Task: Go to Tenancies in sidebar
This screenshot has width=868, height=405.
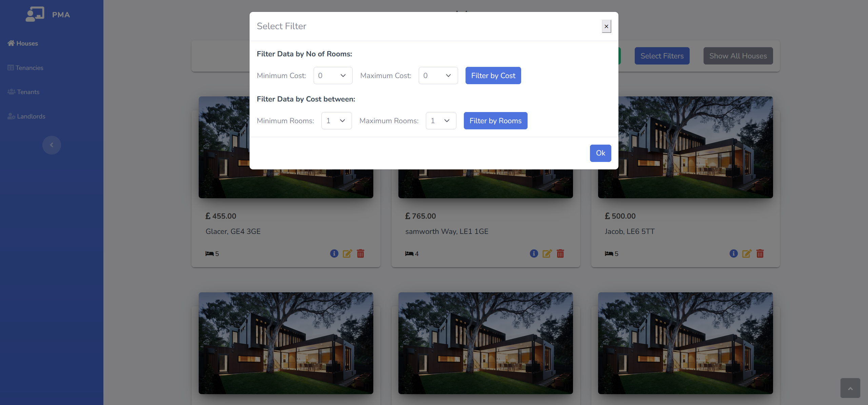Action: tap(29, 68)
